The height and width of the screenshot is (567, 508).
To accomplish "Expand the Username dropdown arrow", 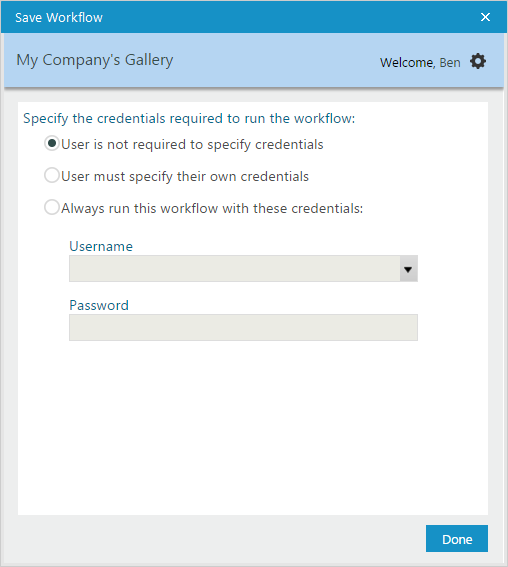I will [x=408, y=269].
